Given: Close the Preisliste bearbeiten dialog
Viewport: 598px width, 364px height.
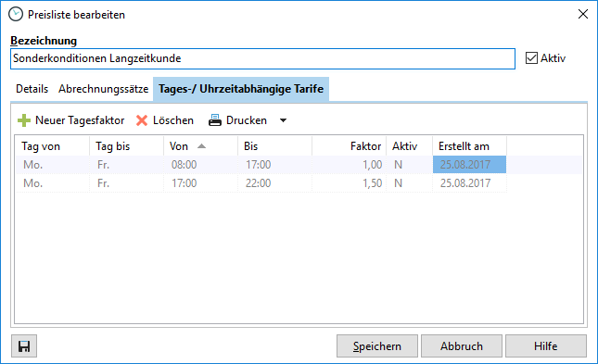Looking at the screenshot, I should [x=583, y=15].
